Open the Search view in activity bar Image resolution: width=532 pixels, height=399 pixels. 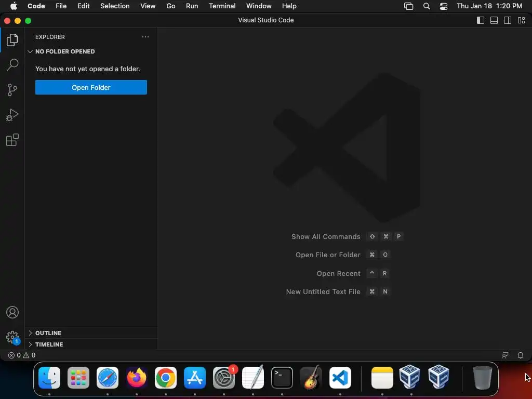pyautogui.click(x=12, y=65)
